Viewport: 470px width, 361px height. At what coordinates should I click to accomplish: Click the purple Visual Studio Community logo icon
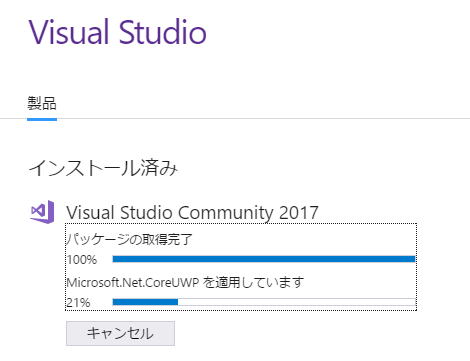coord(42,212)
